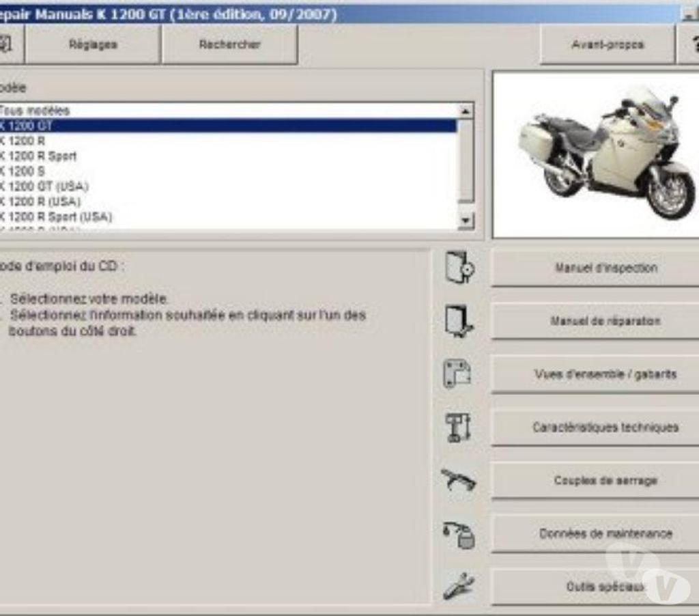699x616 pixels.
Task: Open Manuel d'inspection
Action: pyautogui.click(x=595, y=268)
